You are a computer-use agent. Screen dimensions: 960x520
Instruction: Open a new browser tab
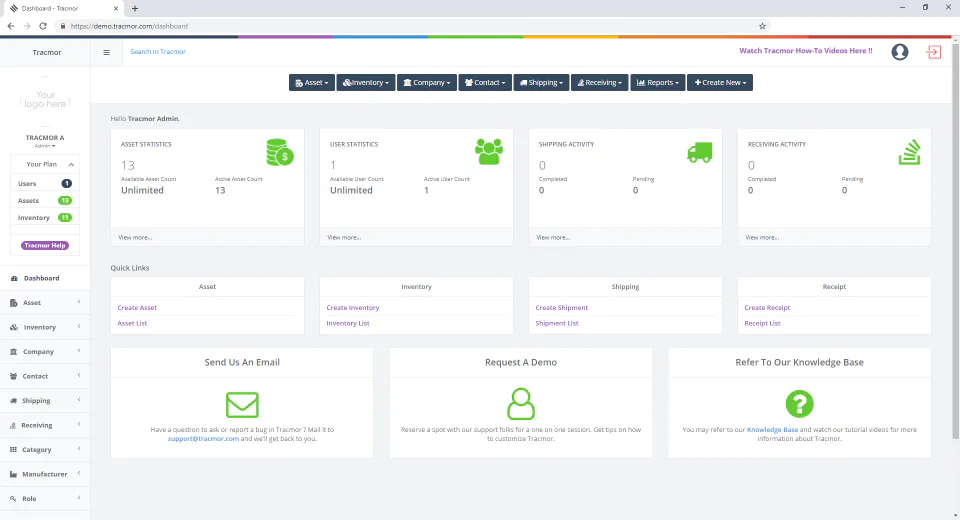pyautogui.click(x=135, y=9)
